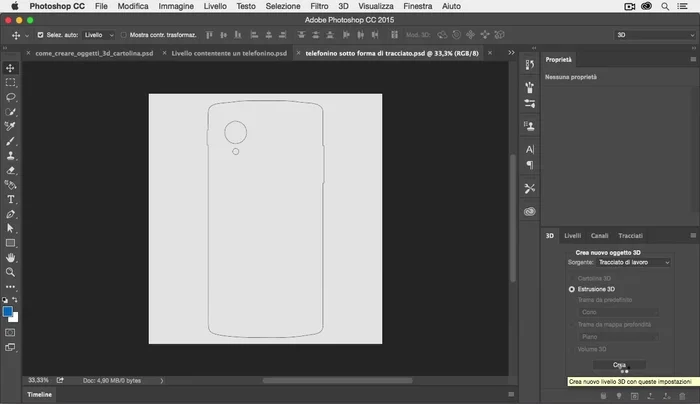The height and width of the screenshot is (404, 700).
Task: Toggle the Selez. auto checkbox
Action: (x=41, y=34)
